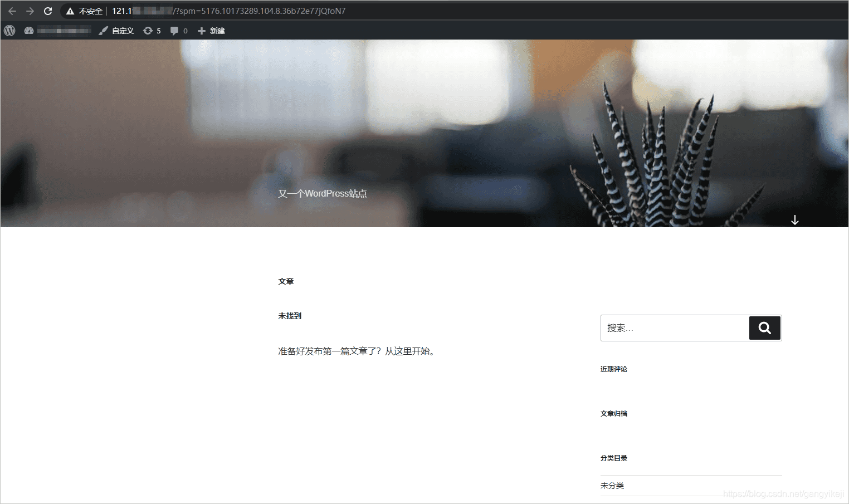The height and width of the screenshot is (504, 849).
Task: Click the plus icon next to 新建
Action: [201, 31]
